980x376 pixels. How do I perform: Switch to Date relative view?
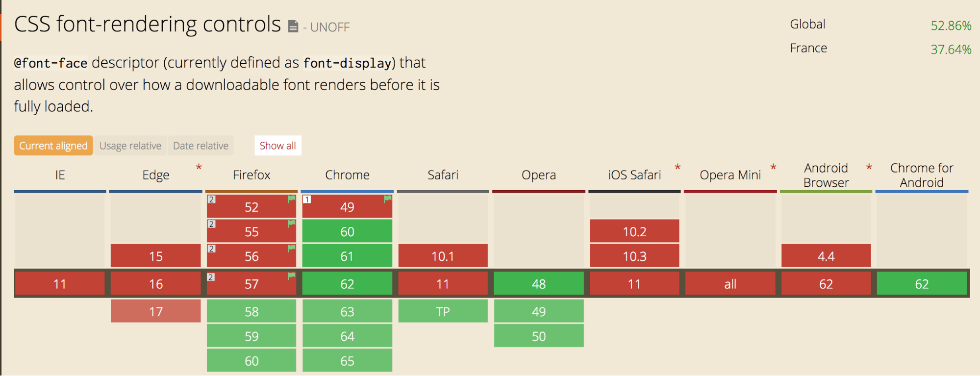coord(201,145)
